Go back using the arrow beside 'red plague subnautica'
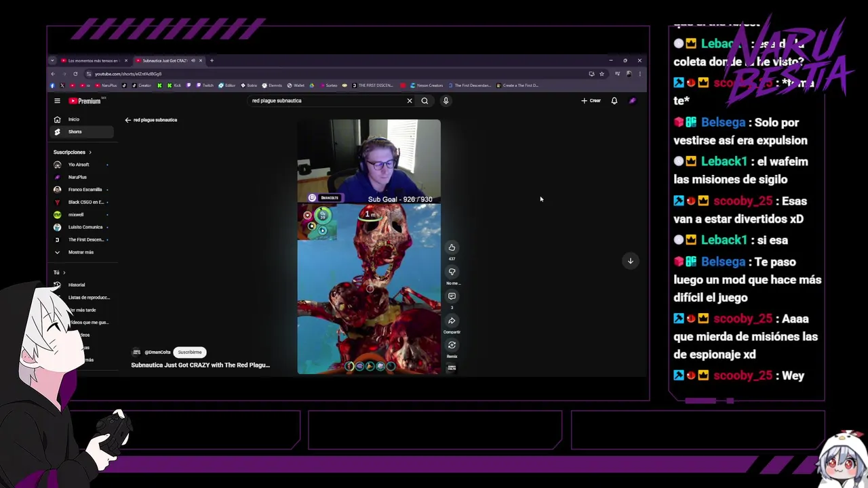This screenshot has width=868, height=488. 127,120
